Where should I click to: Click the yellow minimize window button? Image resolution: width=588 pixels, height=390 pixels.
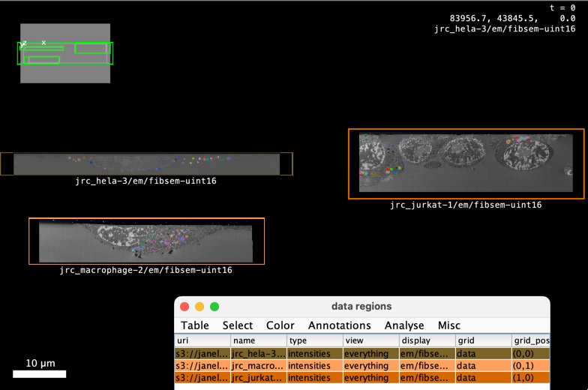(x=199, y=307)
